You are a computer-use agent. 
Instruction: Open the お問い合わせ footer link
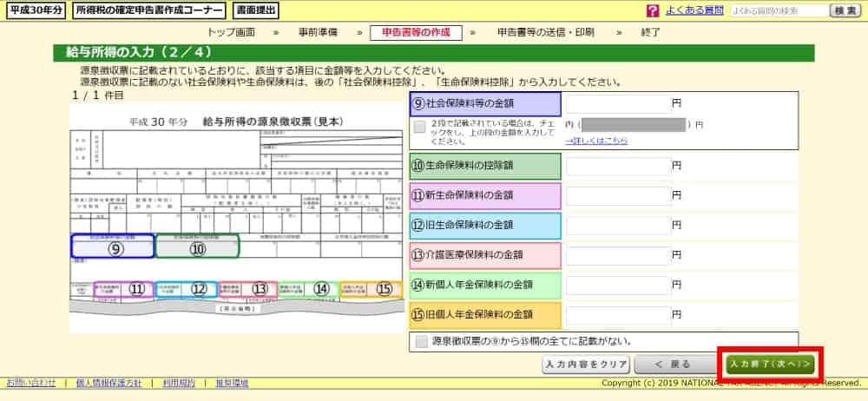(31, 383)
